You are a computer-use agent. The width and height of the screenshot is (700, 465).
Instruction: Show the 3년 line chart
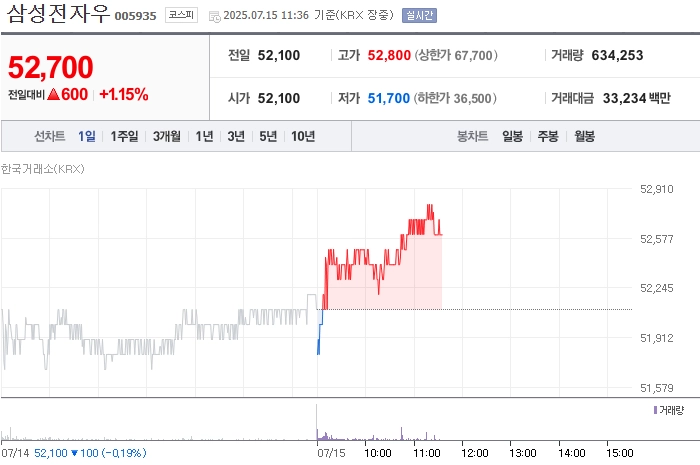click(x=236, y=136)
